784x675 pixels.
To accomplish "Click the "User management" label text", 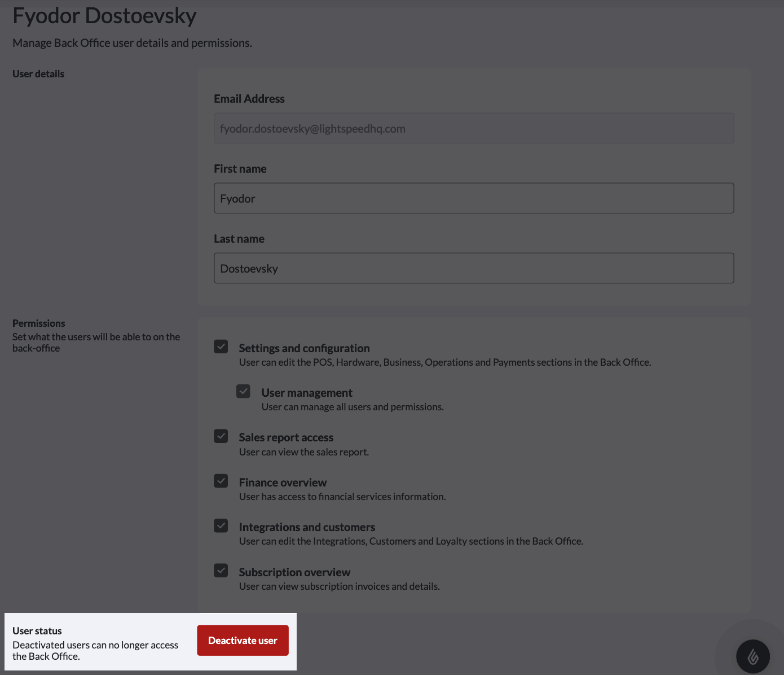I will point(307,393).
